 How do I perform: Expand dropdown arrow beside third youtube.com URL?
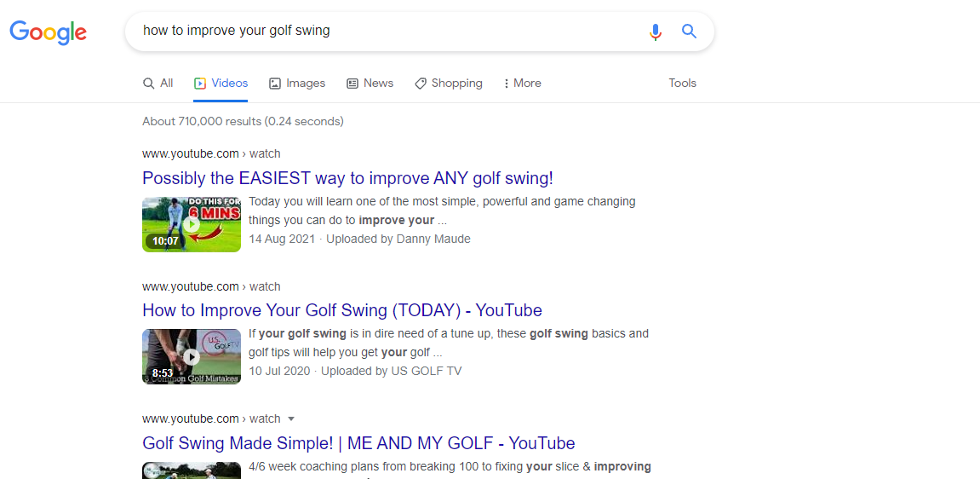(x=290, y=419)
